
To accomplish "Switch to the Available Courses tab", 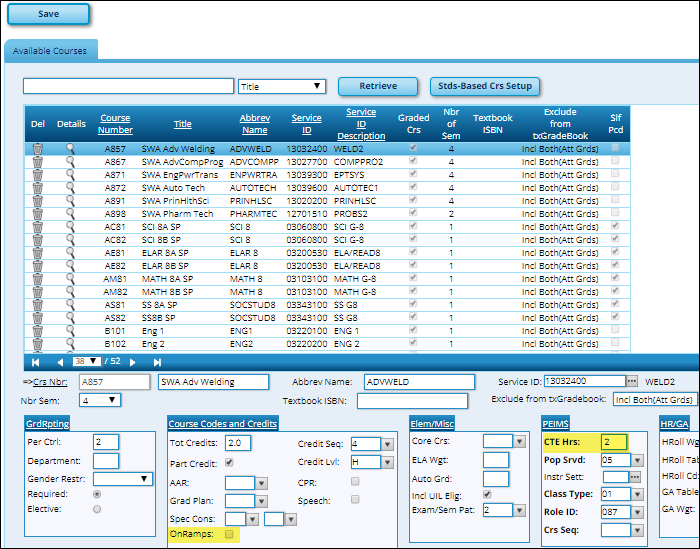I will coord(50,51).
